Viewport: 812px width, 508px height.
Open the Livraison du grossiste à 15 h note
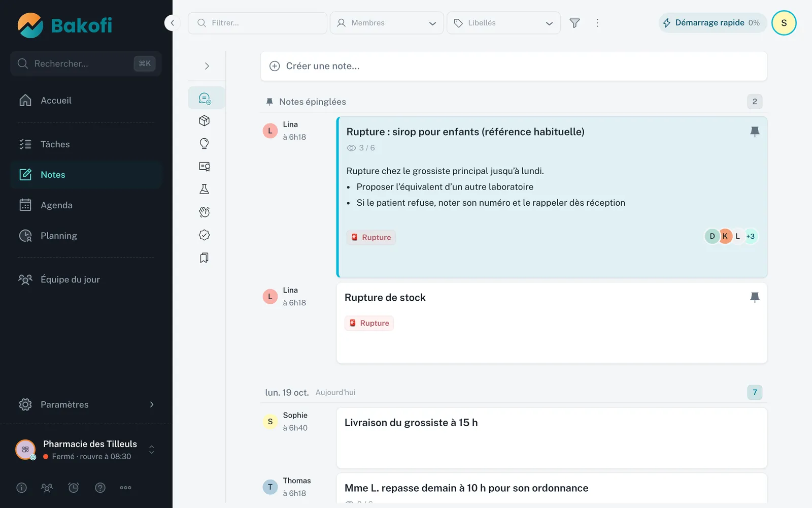(552, 438)
